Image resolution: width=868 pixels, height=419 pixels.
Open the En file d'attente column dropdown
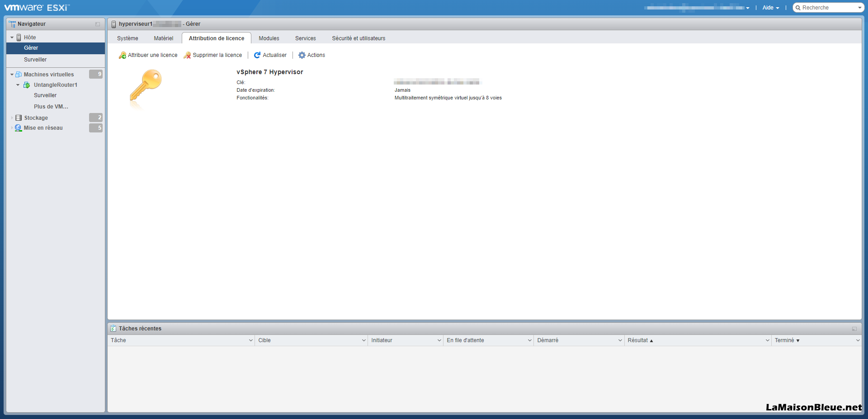pyautogui.click(x=530, y=340)
